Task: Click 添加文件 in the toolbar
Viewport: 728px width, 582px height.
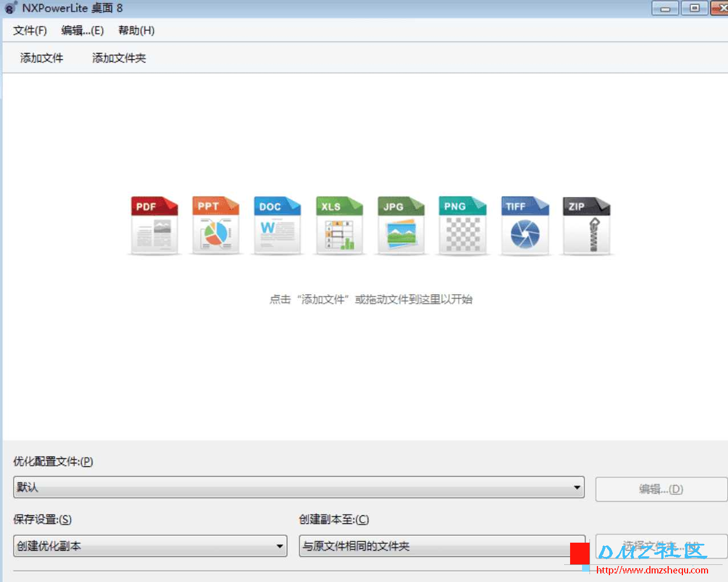Action: (42, 58)
